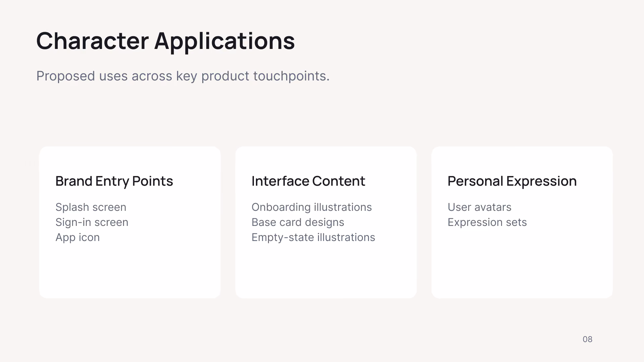Click the Character Applications title

click(x=165, y=41)
